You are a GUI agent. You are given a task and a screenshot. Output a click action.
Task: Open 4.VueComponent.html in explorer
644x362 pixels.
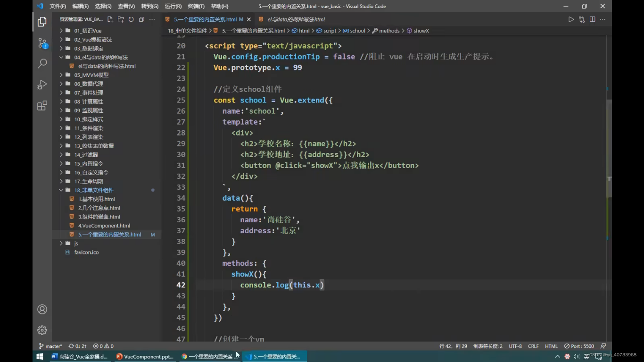[x=104, y=226]
